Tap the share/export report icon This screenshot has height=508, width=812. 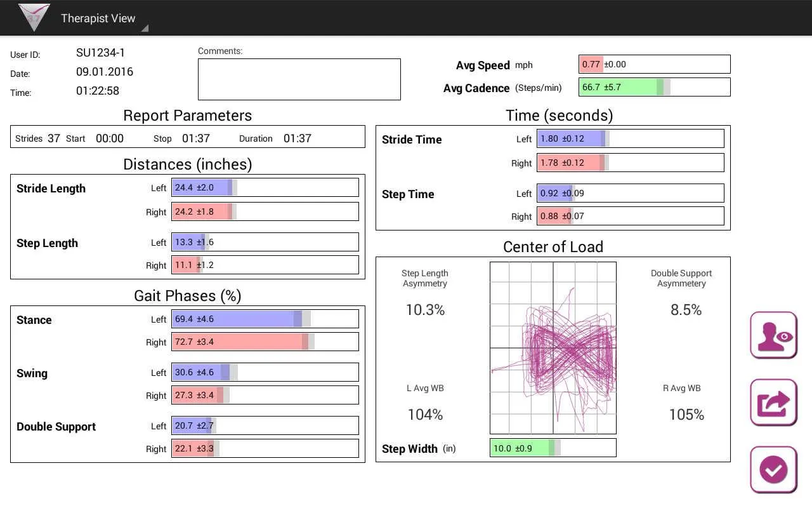[773, 403]
